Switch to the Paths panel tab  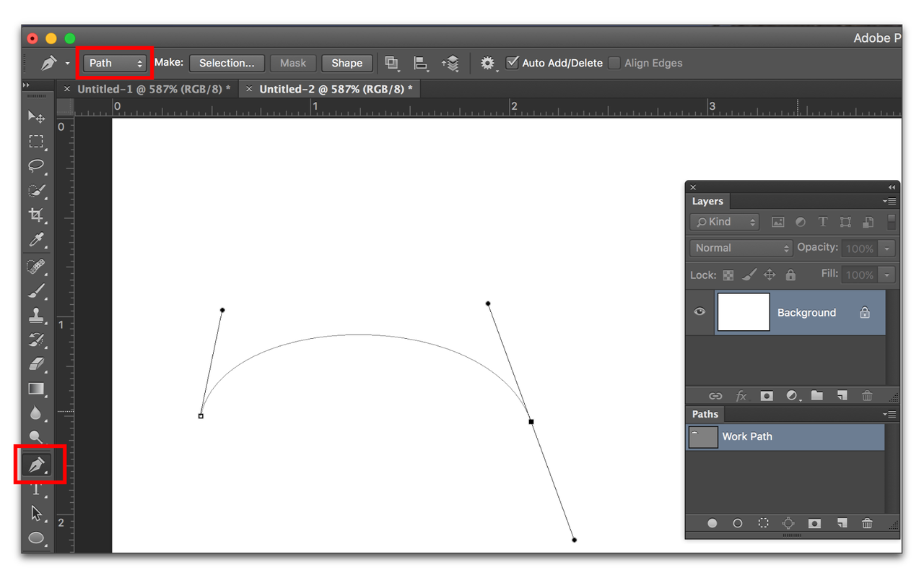click(x=705, y=414)
